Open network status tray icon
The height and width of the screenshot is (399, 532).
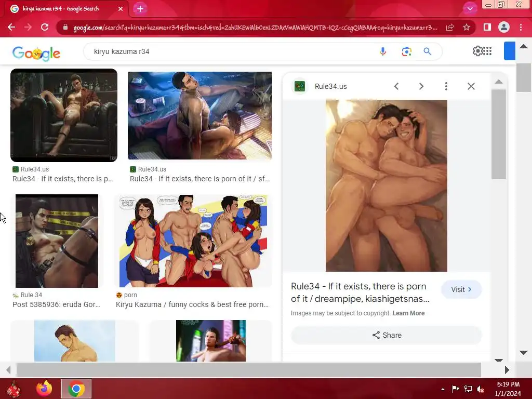[468, 389]
